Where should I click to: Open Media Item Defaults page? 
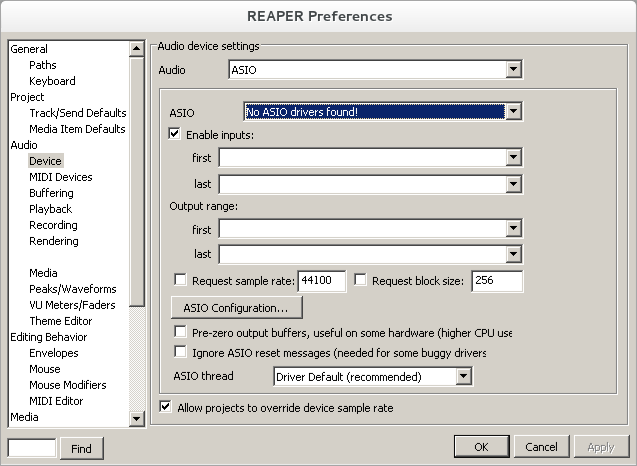[77, 129]
